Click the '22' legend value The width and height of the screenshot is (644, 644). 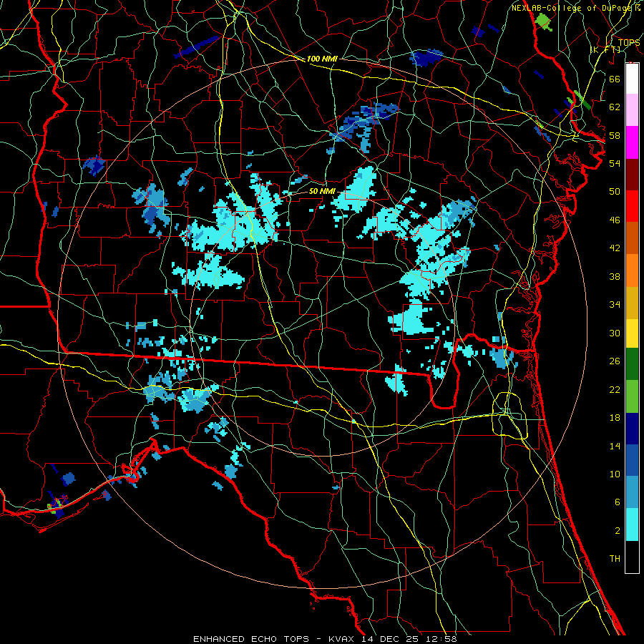pos(615,390)
